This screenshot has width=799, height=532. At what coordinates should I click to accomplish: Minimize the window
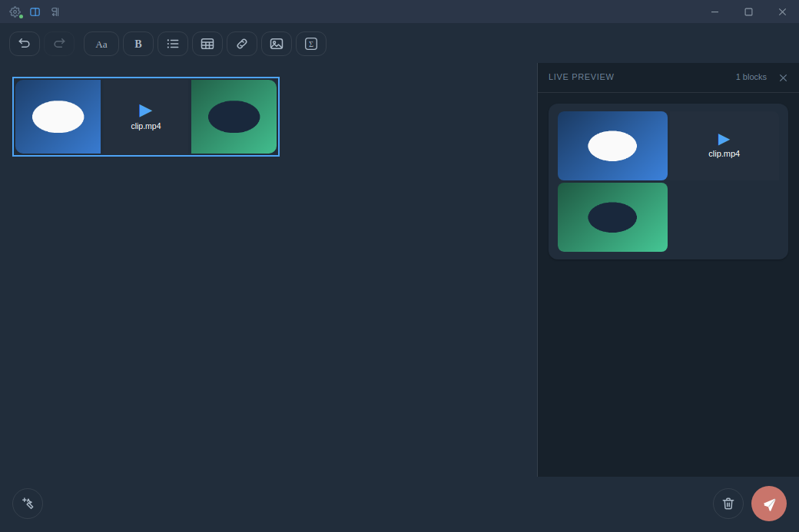pyautogui.click(x=715, y=12)
